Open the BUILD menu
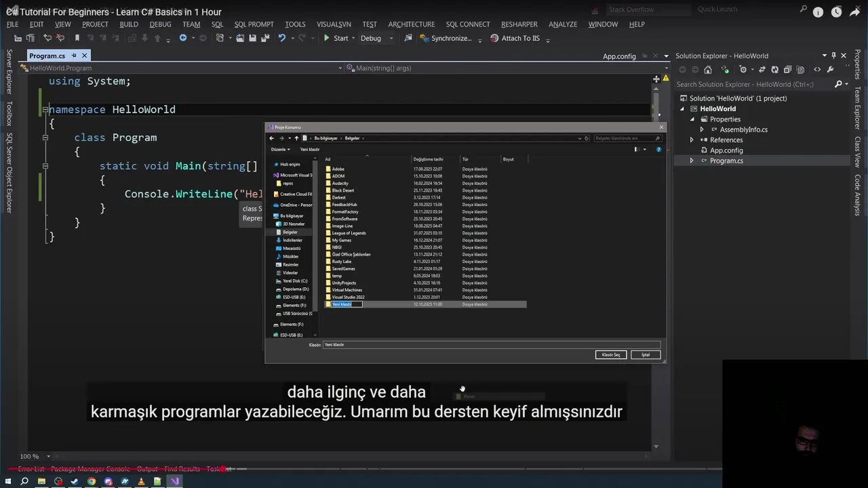This screenshot has width=868, height=488. pyautogui.click(x=129, y=24)
